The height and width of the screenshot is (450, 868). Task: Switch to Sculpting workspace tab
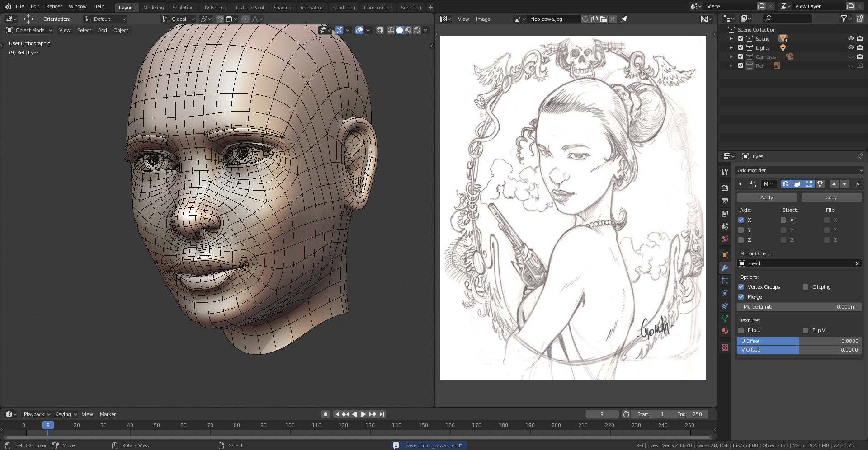[x=183, y=8]
